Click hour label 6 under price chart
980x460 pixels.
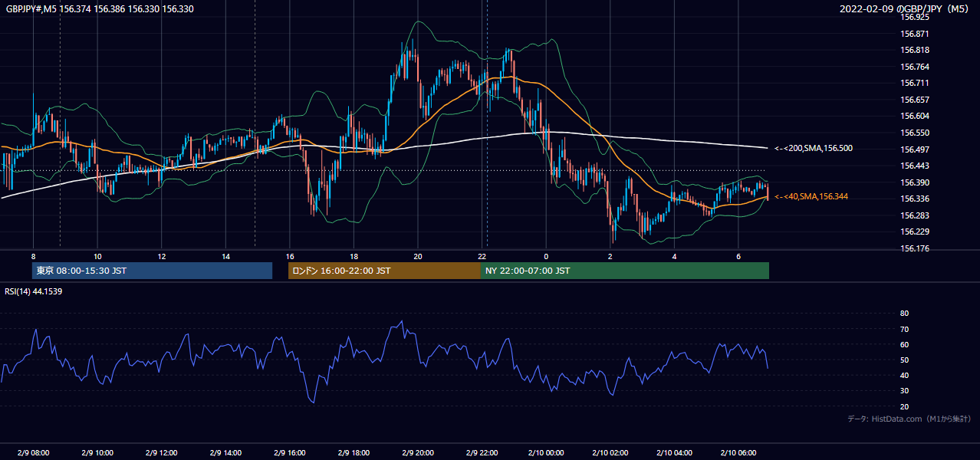(738, 256)
